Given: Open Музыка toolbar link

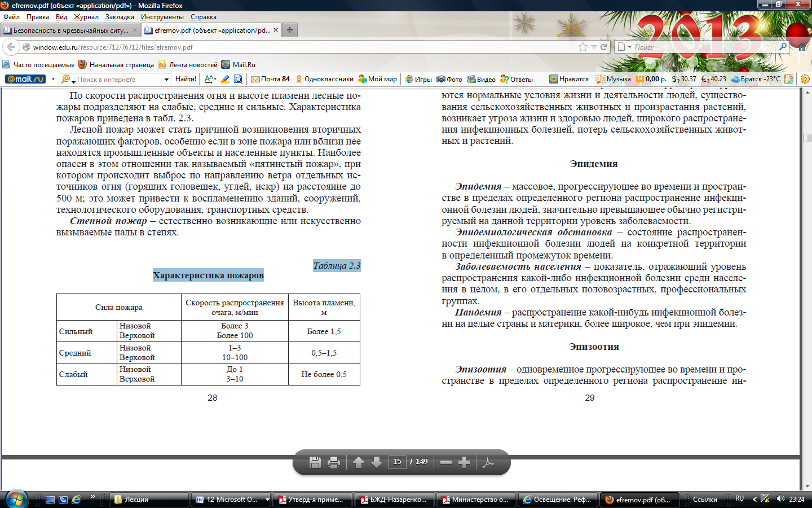Looking at the screenshot, I should tap(613, 79).
